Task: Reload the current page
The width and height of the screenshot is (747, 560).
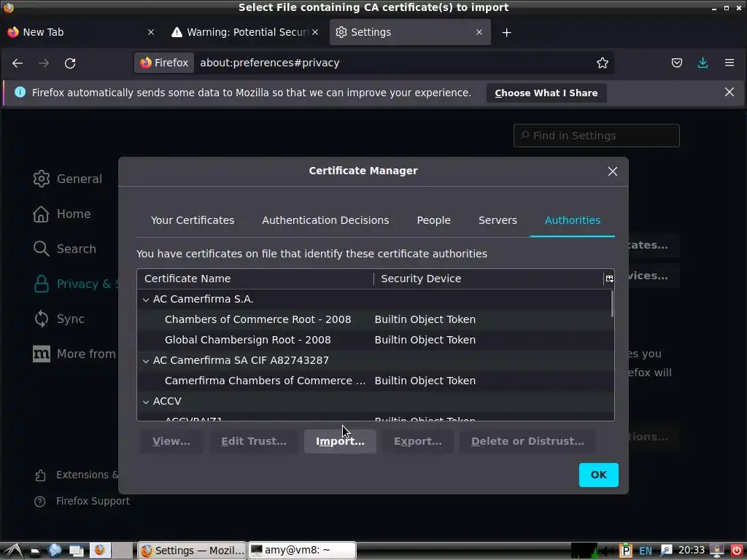Action: [x=70, y=63]
